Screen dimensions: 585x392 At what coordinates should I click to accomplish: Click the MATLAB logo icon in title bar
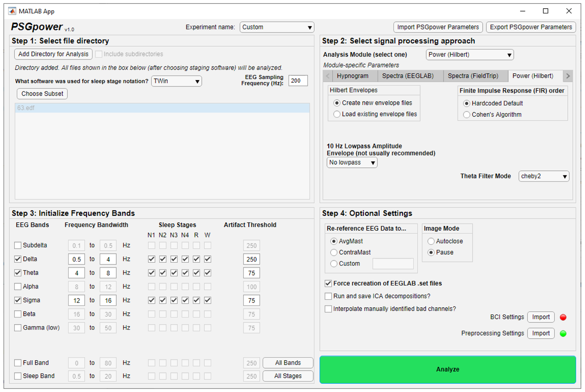12,11
